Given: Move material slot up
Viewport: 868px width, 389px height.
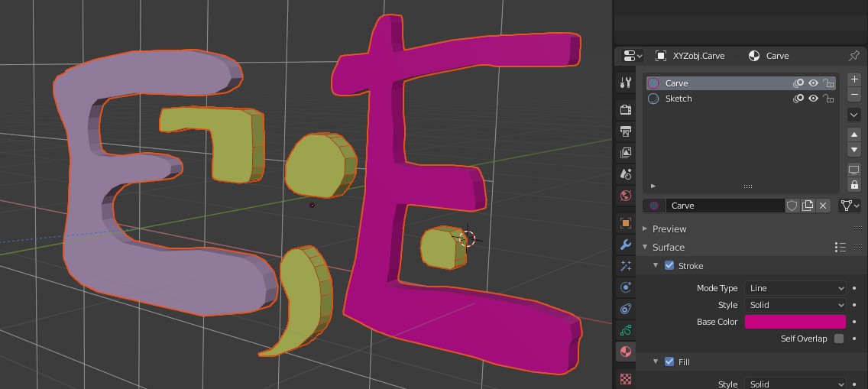Looking at the screenshot, I should pos(854,135).
